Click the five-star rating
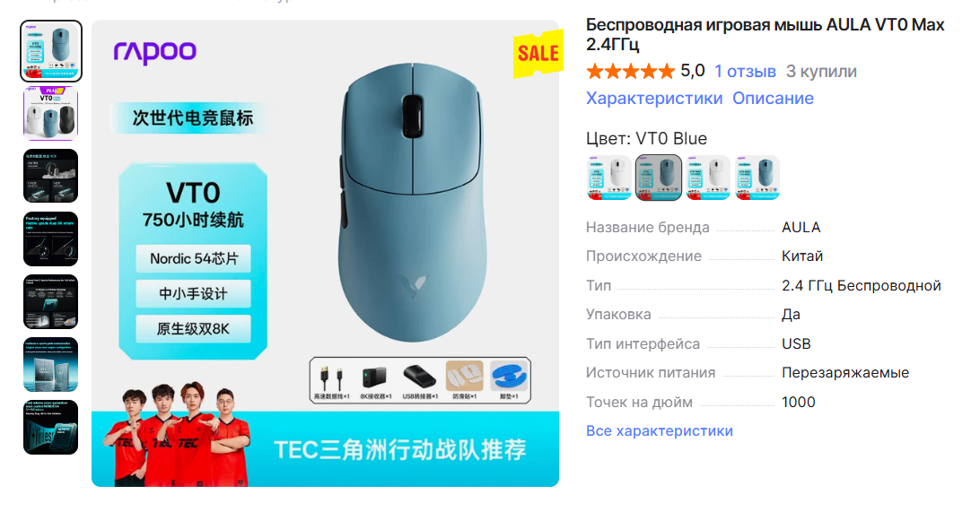 [x=631, y=71]
